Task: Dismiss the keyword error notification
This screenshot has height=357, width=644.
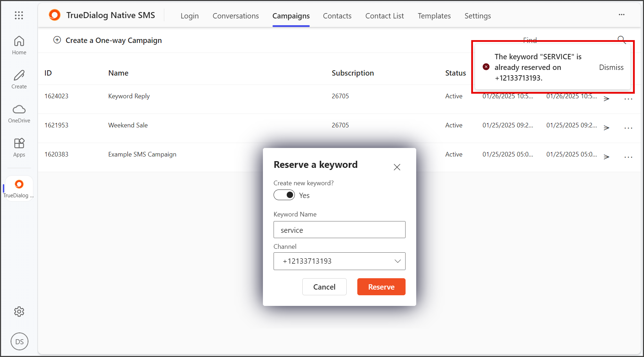Action: 611,67
